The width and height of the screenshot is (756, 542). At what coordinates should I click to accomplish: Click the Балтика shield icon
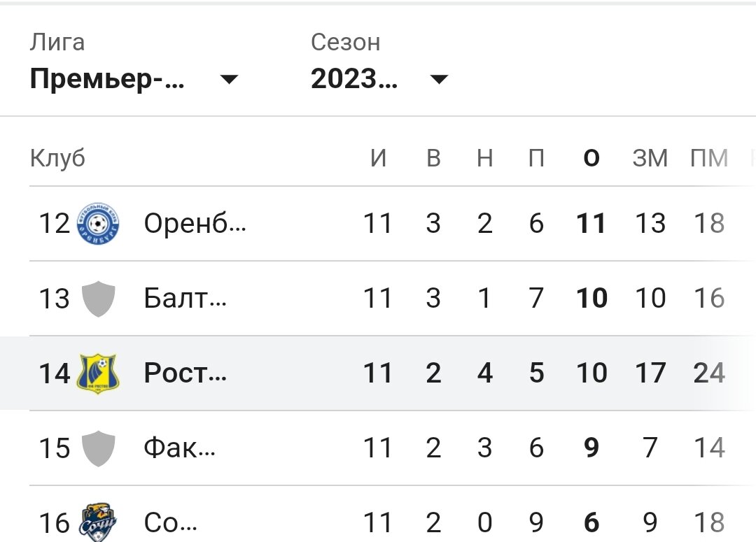[97, 299]
